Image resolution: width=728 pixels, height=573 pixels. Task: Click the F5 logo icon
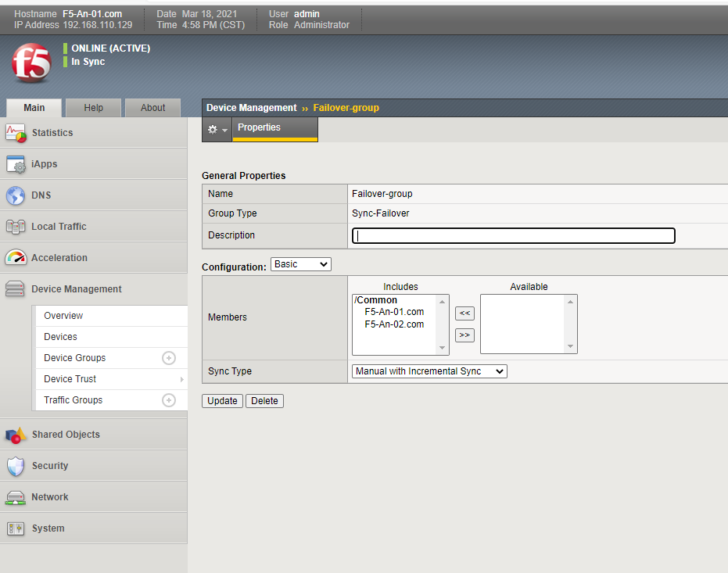[32, 63]
